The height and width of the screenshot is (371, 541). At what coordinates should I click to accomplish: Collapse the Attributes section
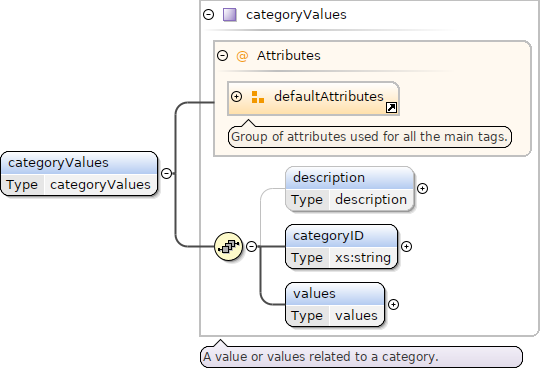pyautogui.click(x=223, y=55)
